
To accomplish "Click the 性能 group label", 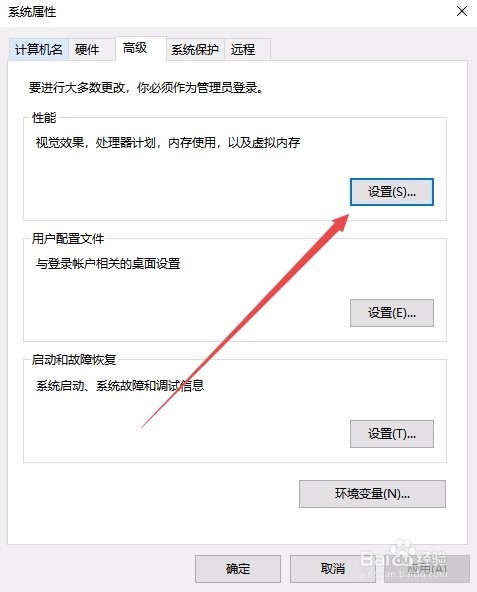I will coord(44,118).
